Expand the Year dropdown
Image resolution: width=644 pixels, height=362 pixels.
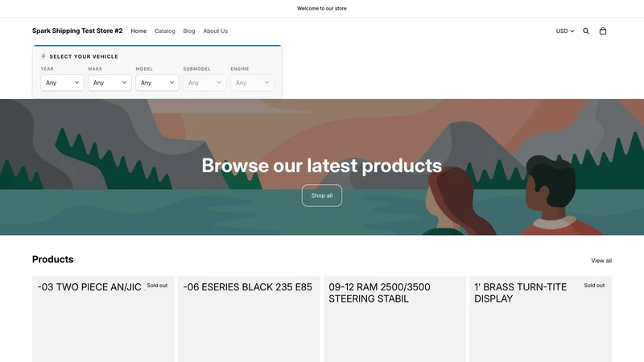click(x=62, y=83)
